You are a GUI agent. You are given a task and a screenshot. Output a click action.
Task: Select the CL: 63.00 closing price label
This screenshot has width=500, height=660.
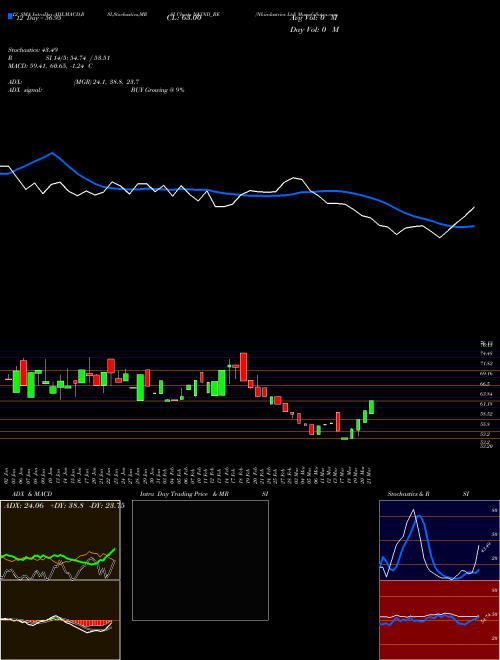[x=184, y=19]
